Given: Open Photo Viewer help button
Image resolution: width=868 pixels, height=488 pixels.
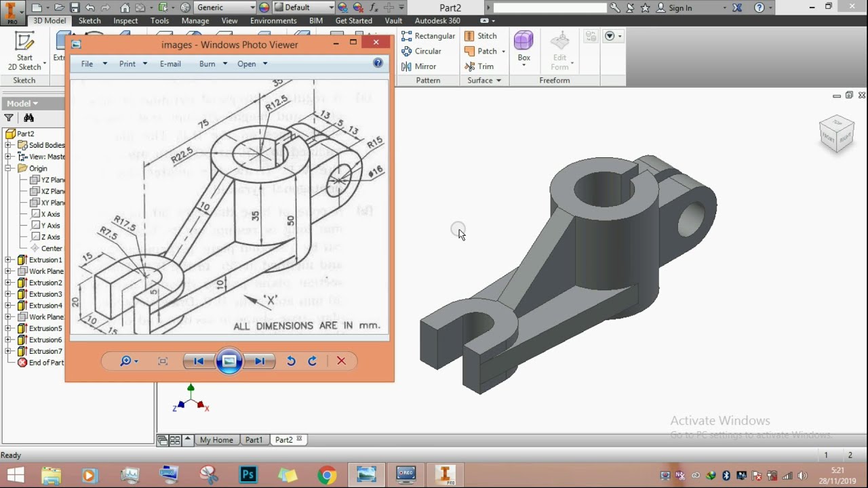Looking at the screenshot, I should coord(378,63).
